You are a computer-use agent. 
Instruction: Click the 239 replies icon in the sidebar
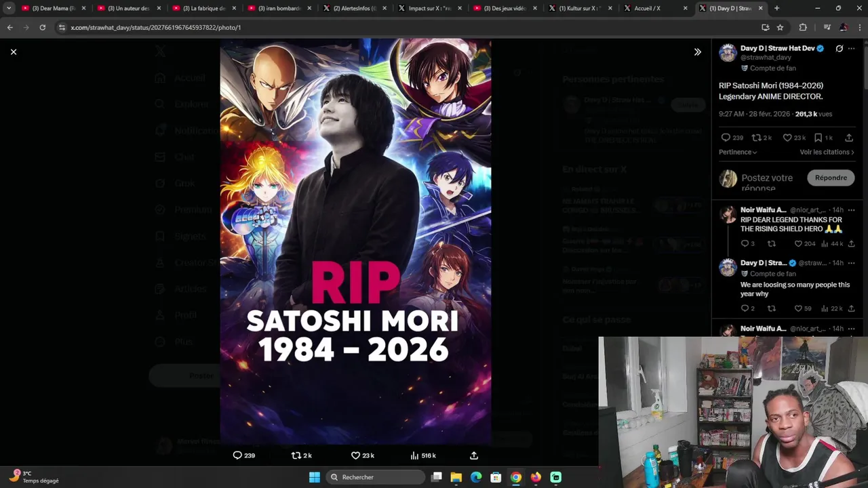[x=732, y=138]
